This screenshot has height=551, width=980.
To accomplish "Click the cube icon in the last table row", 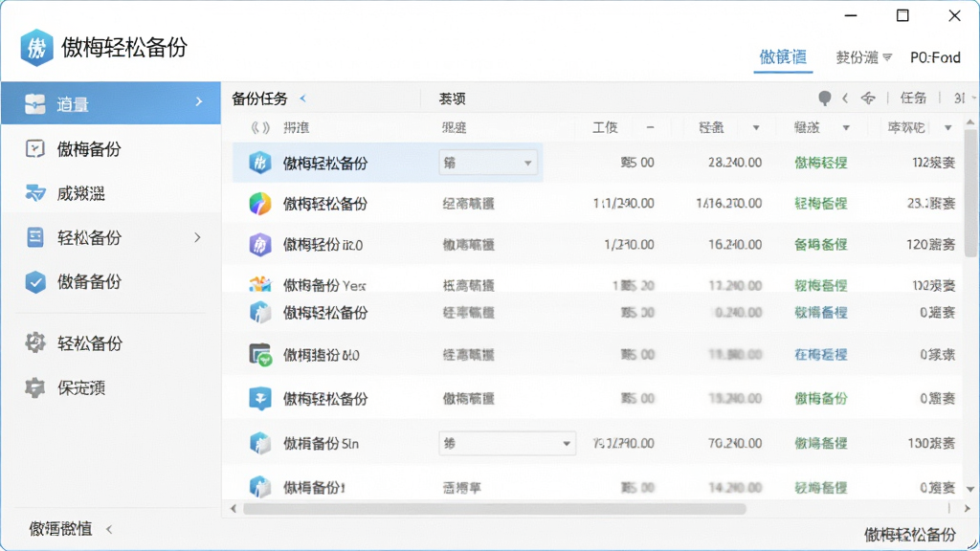I will [x=260, y=487].
